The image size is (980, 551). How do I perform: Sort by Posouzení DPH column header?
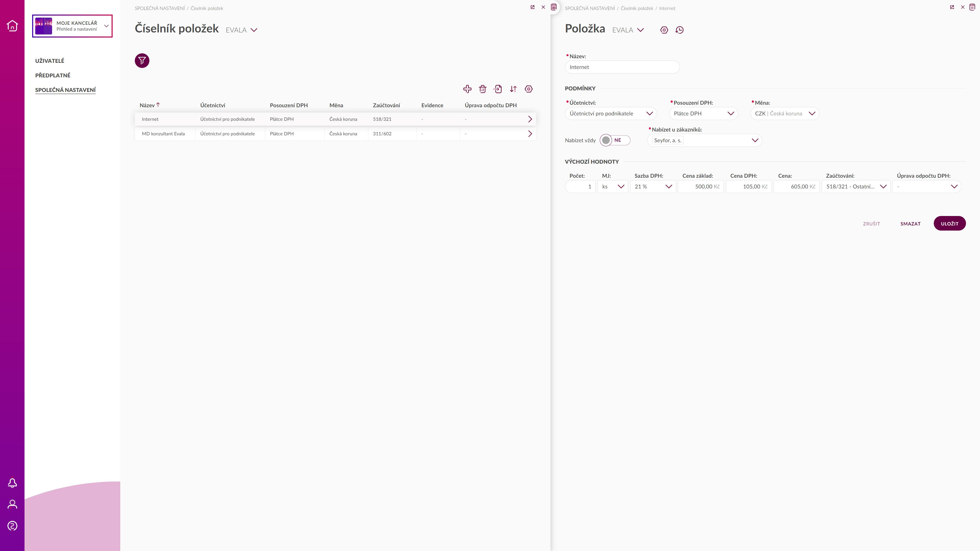click(289, 105)
